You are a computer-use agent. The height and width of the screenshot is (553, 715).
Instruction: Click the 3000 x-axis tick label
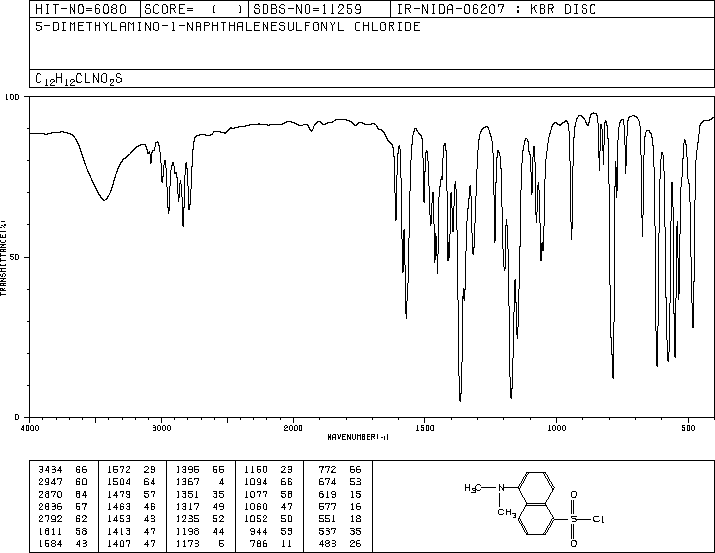click(x=161, y=428)
